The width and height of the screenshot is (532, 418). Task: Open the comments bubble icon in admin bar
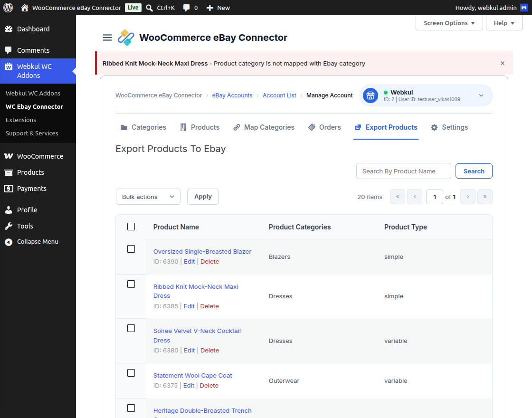tap(186, 8)
